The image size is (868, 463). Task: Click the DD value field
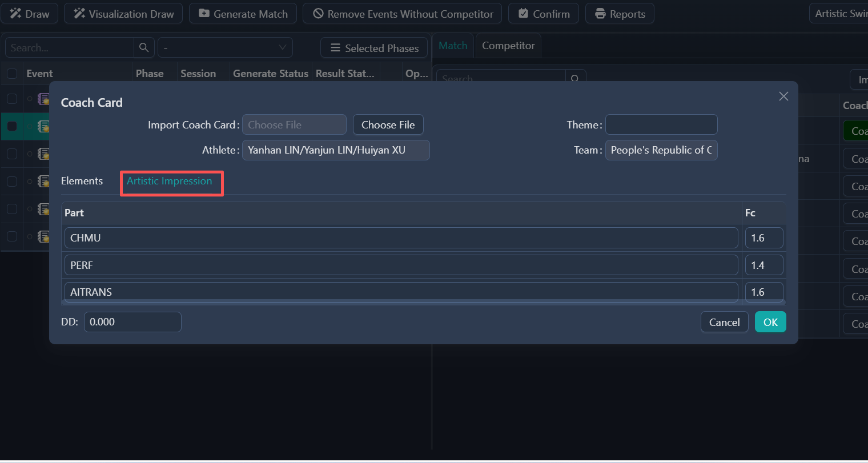coord(132,322)
